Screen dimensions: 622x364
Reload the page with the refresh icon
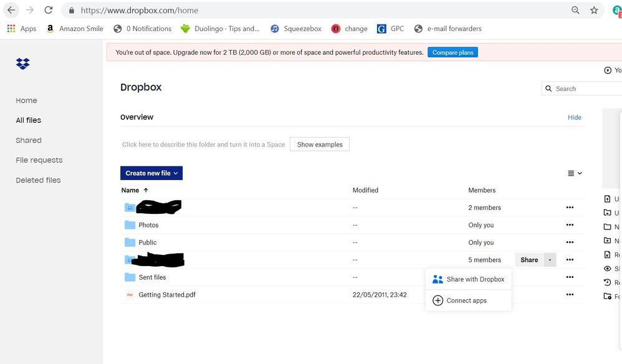[x=49, y=11]
